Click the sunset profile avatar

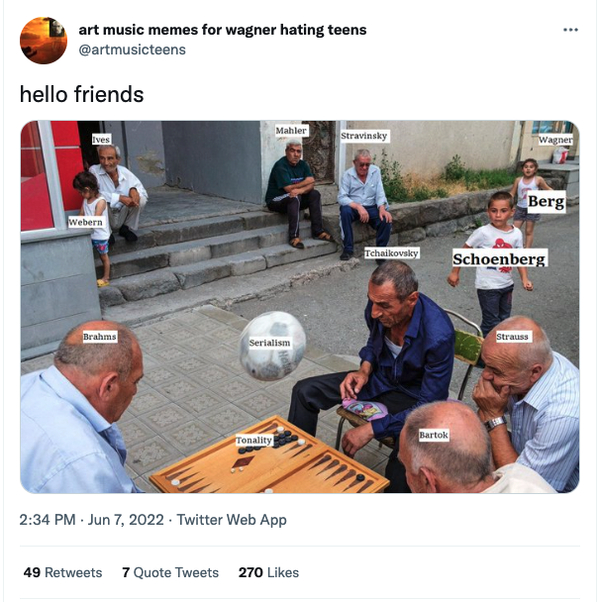click(43, 40)
